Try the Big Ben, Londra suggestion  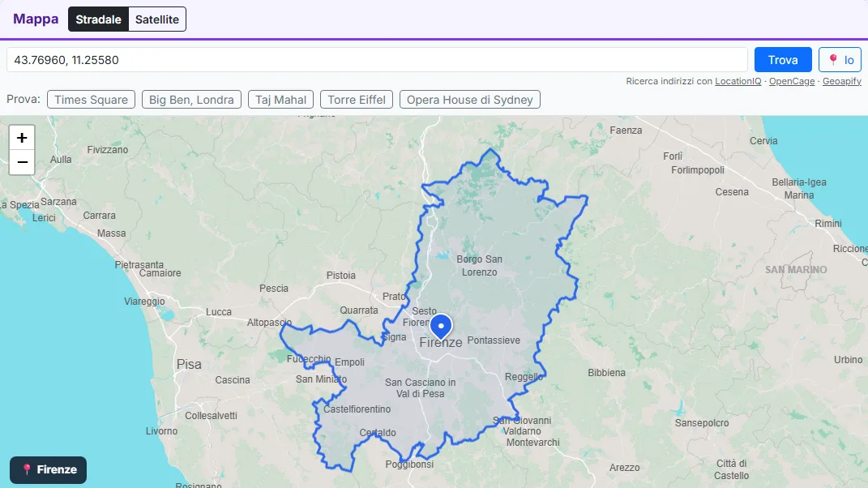[191, 100]
